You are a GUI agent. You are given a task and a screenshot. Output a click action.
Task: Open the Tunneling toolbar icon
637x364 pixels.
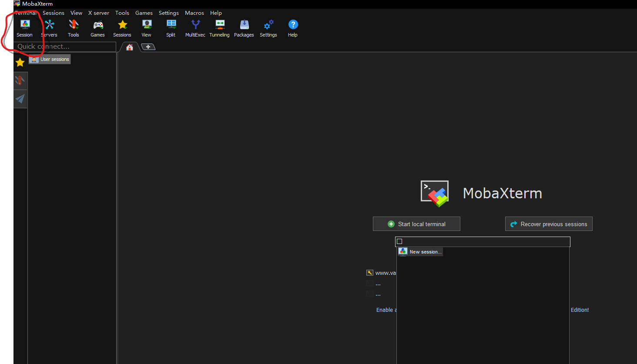pyautogui.click(x=220, y=28)
